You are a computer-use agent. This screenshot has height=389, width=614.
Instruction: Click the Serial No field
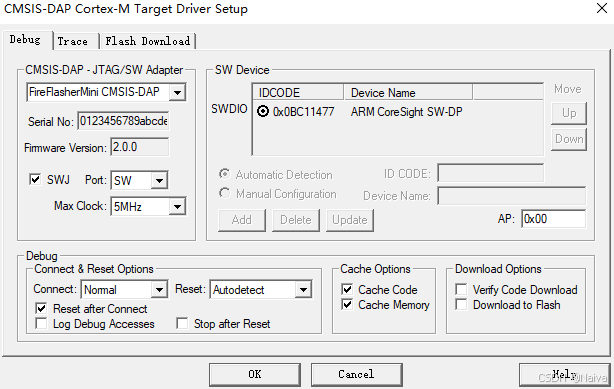[x=123, y=121]
